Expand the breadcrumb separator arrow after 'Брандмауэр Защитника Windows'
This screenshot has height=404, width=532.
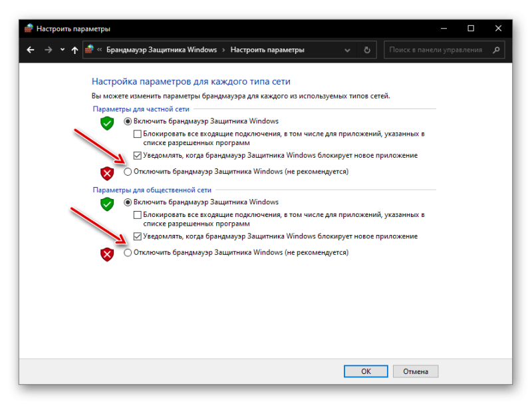coord(223,50)
